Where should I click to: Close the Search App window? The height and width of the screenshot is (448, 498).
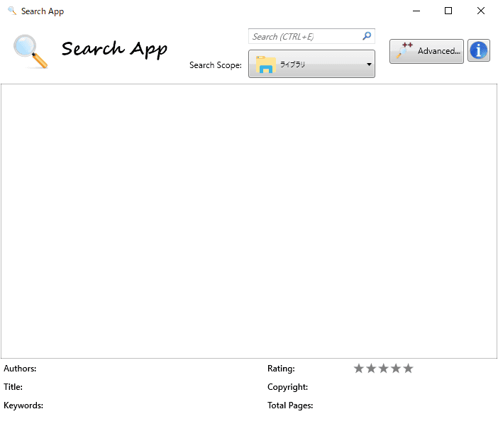pyautogui.click(x=481, y=11)
